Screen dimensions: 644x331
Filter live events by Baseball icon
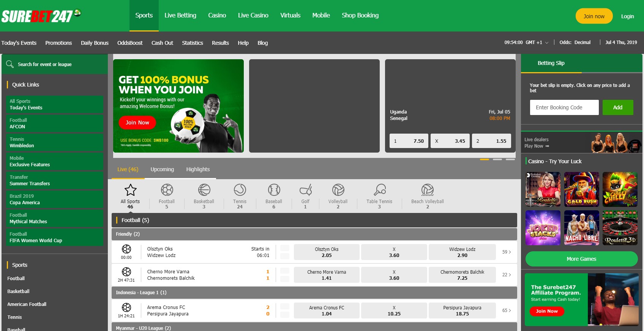tap(274, 190)
